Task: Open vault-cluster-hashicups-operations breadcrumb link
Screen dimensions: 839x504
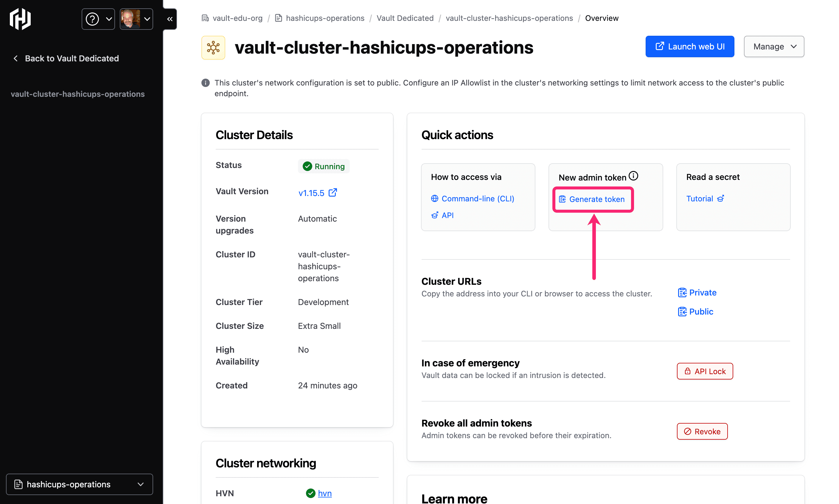Action: pyautogui.click(x=509, y=18)
